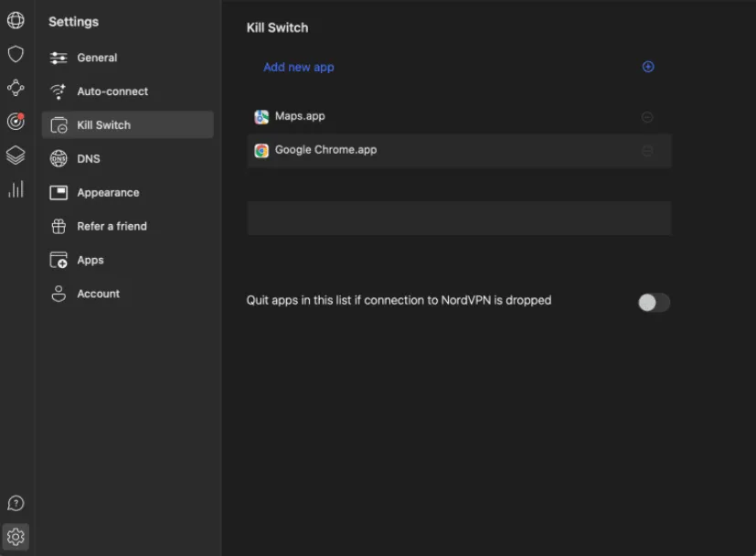The width and height of the screenshot is (756, 556).
Task: Remove Google Chrome.app using minus icon
Action: [x=647, y=151]
